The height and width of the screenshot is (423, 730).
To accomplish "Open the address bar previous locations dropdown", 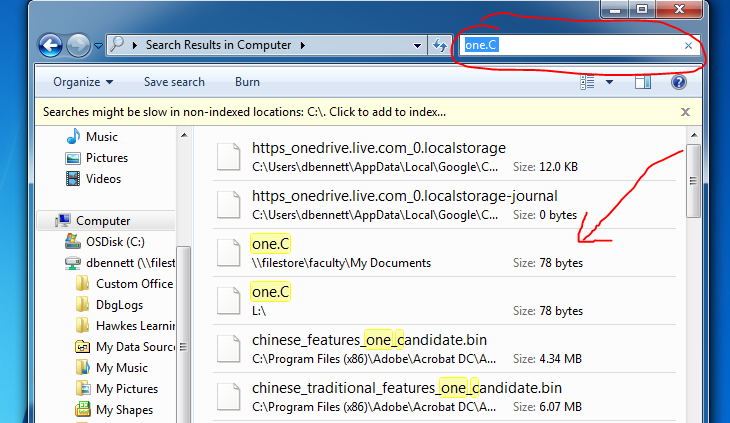I will (418, 45).
